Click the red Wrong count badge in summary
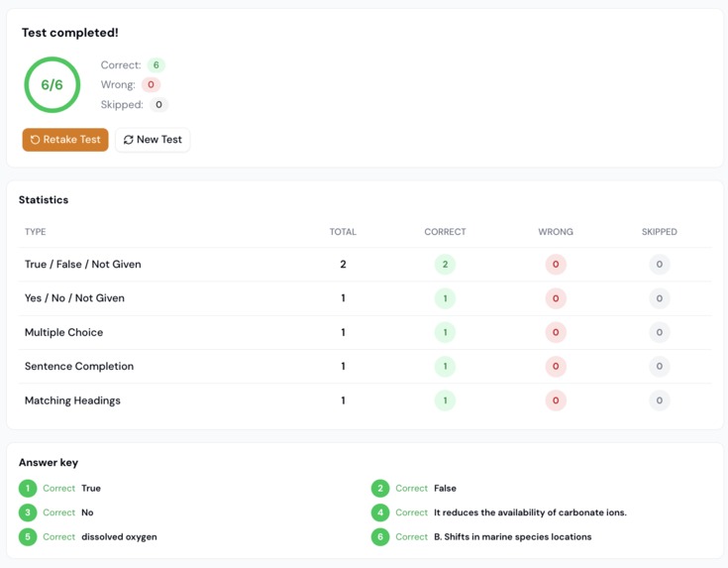 click(x=151, y=84)
